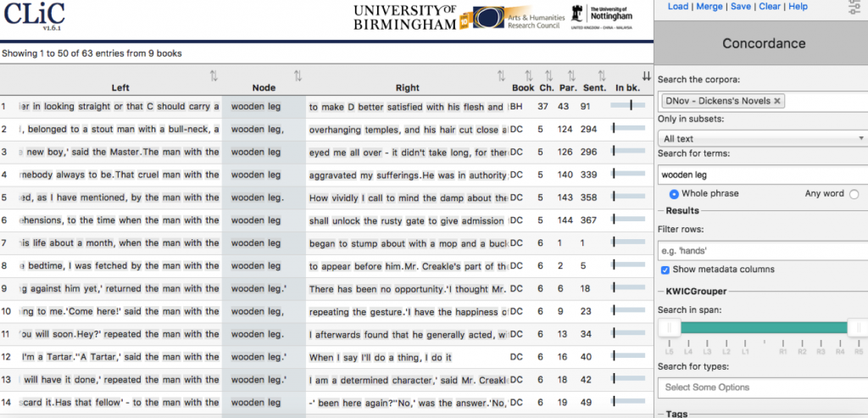Sort by the Node column arrows
This screenshot has width=868, height=418.
coord(298,76)
